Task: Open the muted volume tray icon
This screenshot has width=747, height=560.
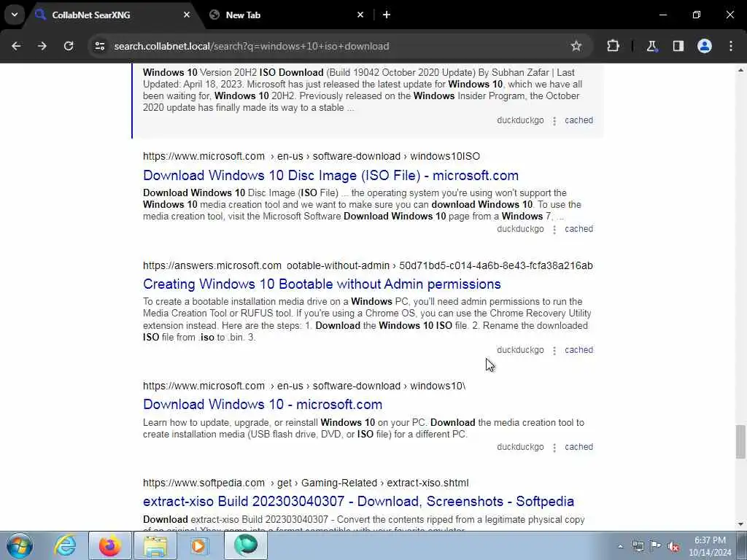Action: [673, 546]
